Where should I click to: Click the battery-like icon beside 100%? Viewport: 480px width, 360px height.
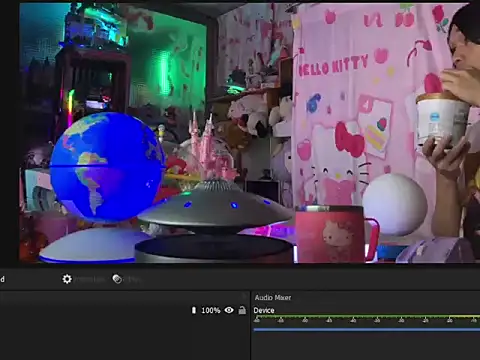pos(194,310)
